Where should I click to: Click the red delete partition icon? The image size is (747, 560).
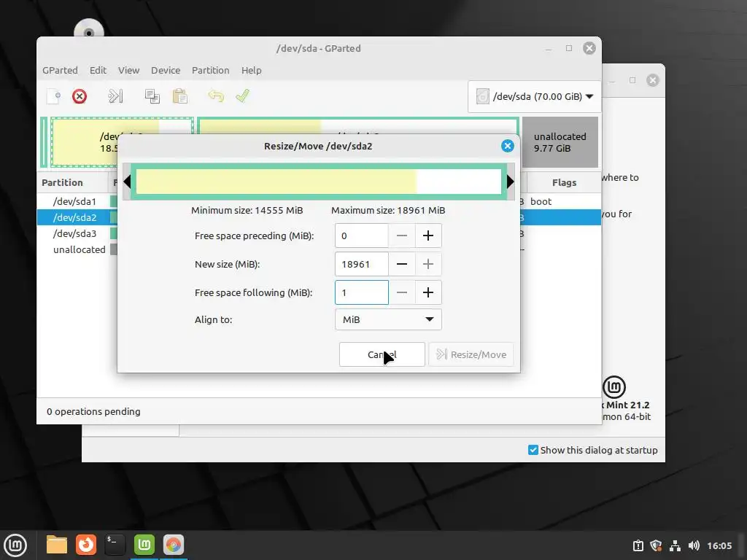pos(80,96)
